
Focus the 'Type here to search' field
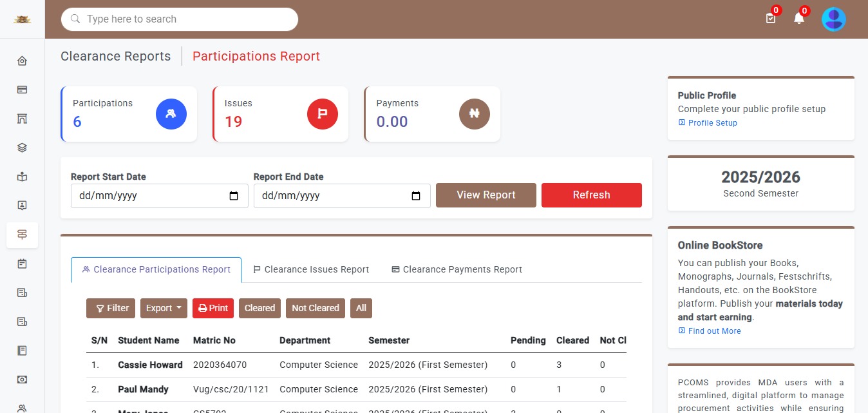pos(187,19)
